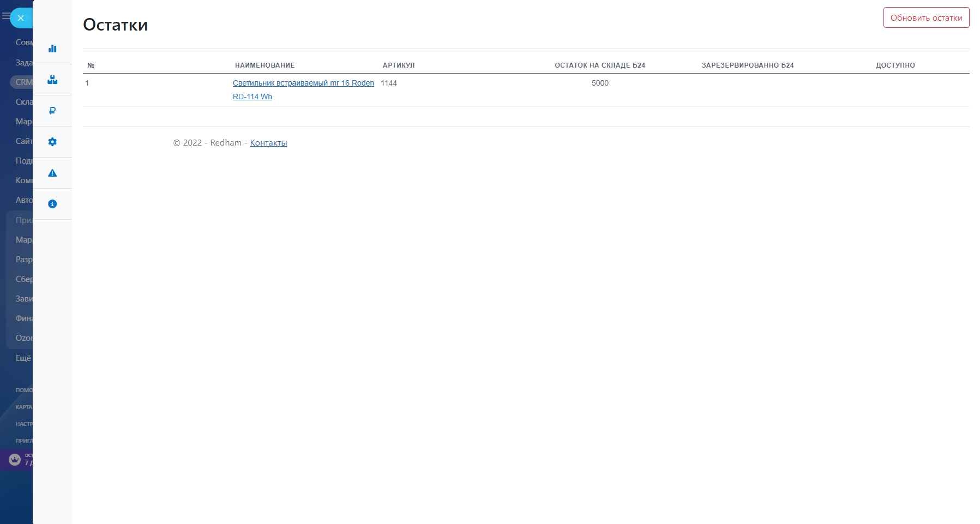Click the ДОСТУПНО column header
This screenshot has height=524, width=980.
point(895,65)
